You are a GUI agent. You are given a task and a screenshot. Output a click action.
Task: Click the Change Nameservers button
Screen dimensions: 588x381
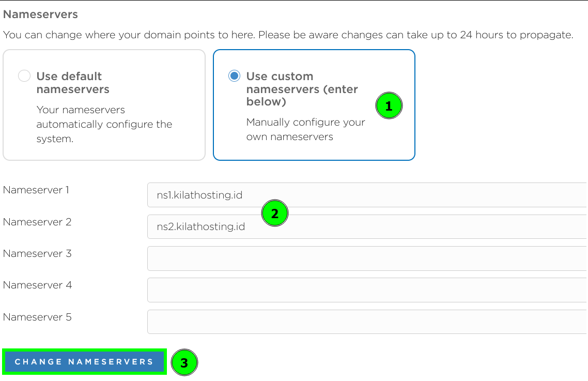pos(84,362)
